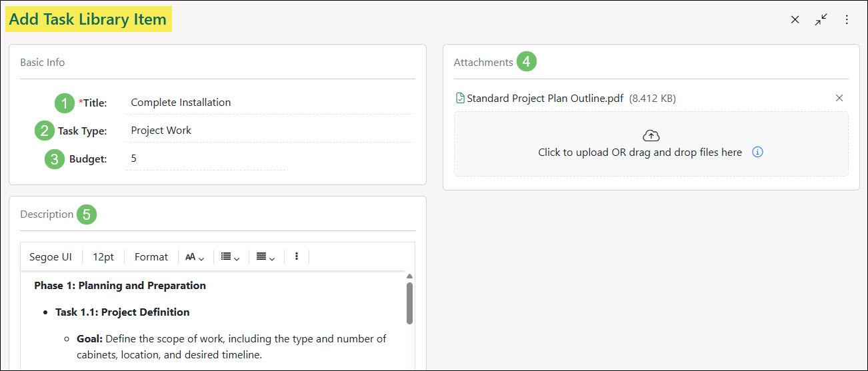
Task: Open the Standard Project Plan Outline.pdf file
Action: click(x=545, y=99)
